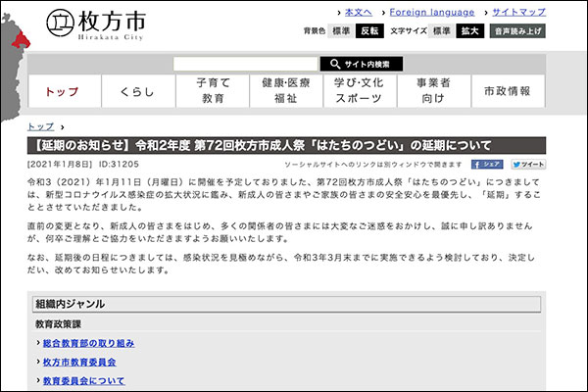Jump to 本文へ main content link
The height and width of the screenshot is (392, 588).
tap(358, 12)
